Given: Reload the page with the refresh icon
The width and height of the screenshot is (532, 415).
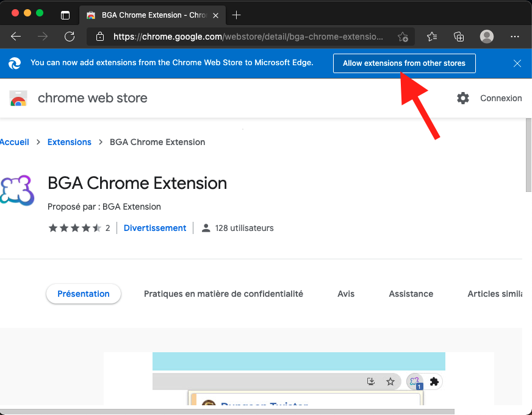Looking at the screenshot, I should 70,36.
